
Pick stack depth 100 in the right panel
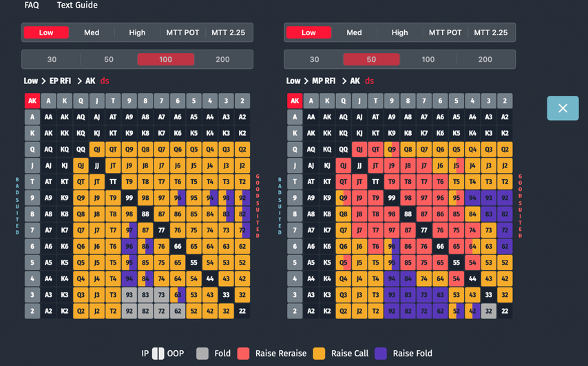coord(428,59)
